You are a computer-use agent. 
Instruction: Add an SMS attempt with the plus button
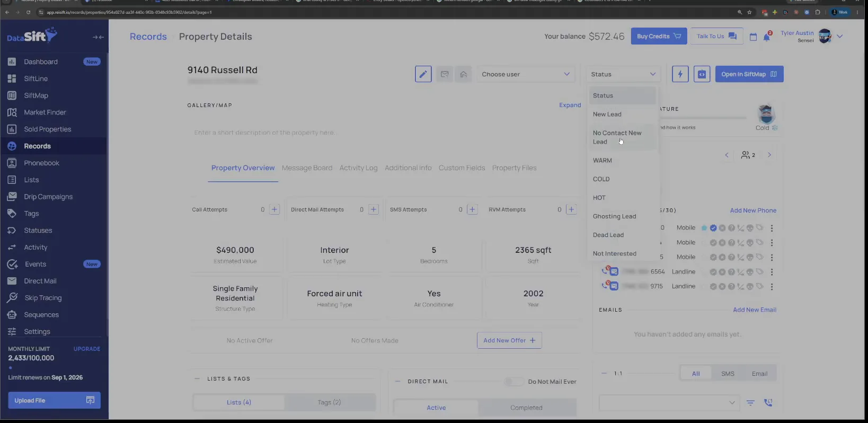[472, 209]
